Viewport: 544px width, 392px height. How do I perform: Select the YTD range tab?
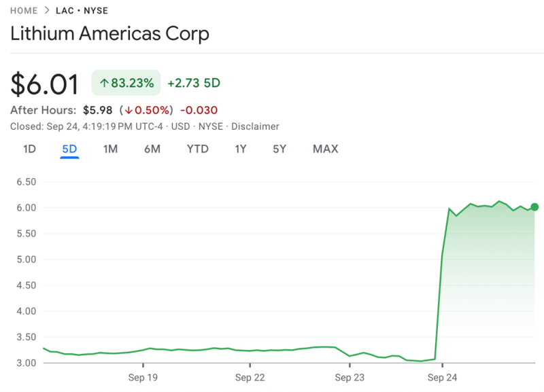[197, 149]
